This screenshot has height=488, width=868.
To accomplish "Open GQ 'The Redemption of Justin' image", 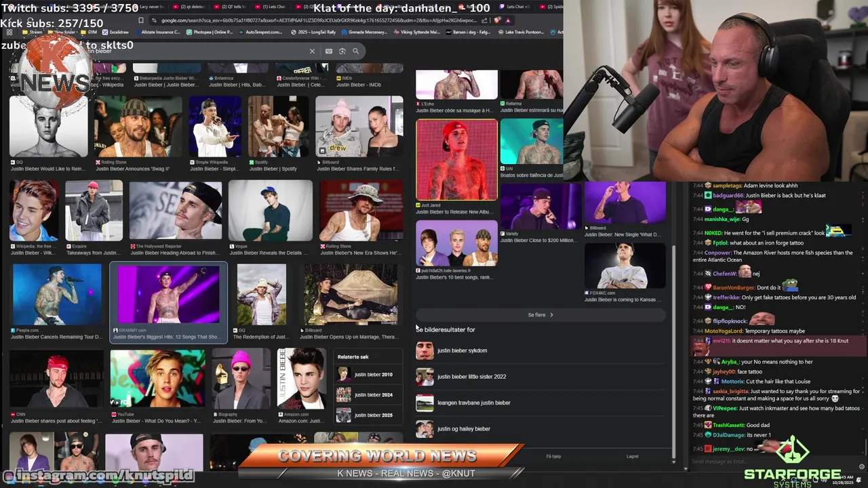I will coord(261,294).
